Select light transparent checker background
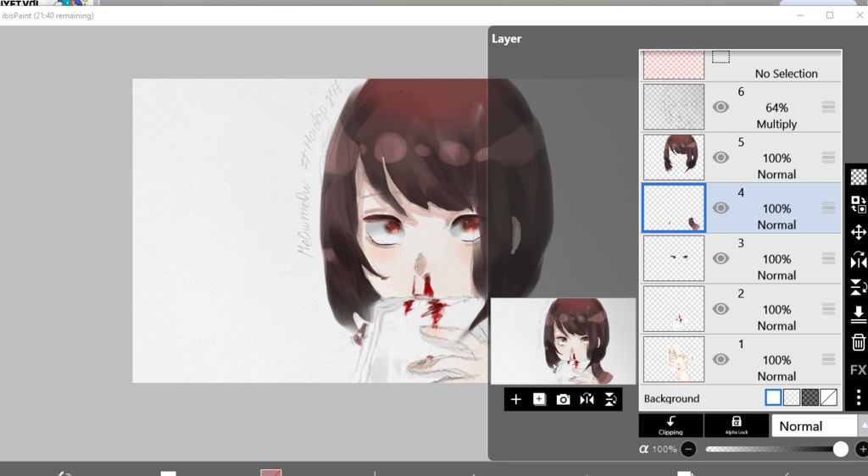 click(792, 397)
